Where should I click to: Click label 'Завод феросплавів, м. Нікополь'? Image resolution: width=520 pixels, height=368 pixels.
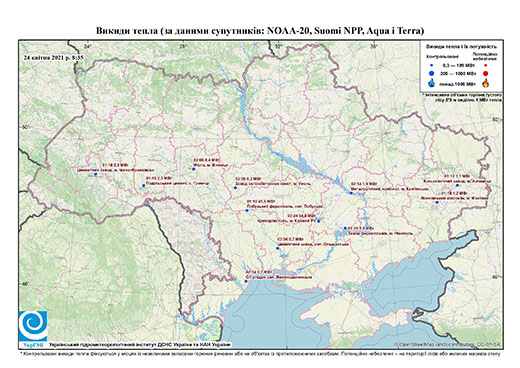[x=380, y=233]
